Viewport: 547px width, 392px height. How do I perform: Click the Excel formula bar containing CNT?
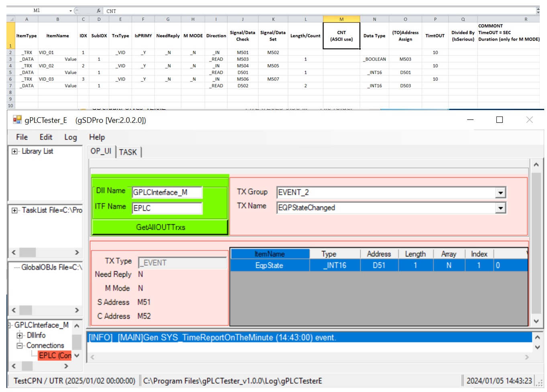point(319,11)
